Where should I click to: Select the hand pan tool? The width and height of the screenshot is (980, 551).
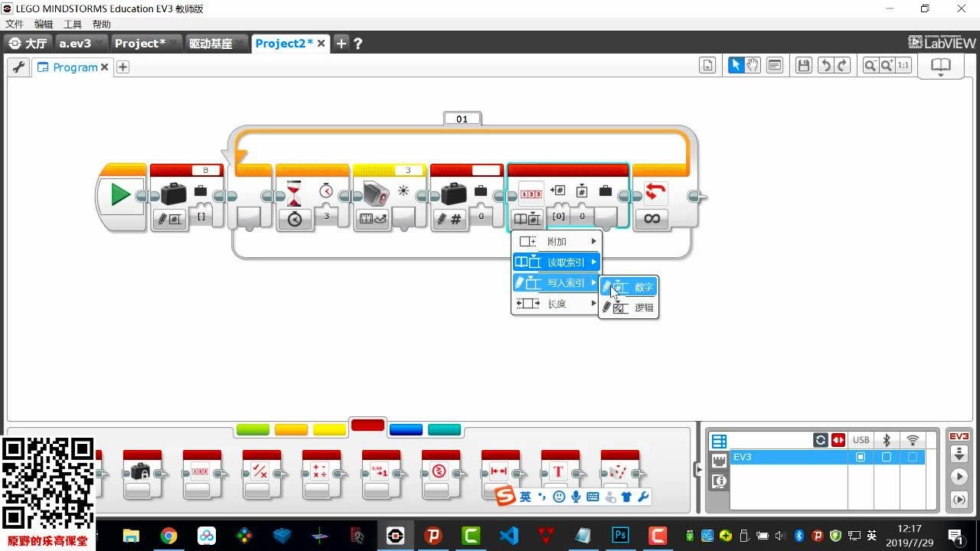tap(753, 66)
